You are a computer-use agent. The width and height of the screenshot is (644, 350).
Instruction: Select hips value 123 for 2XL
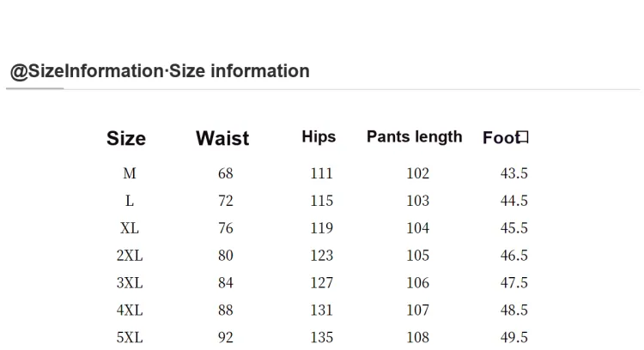pyautogui.click(x=322, y=256)
